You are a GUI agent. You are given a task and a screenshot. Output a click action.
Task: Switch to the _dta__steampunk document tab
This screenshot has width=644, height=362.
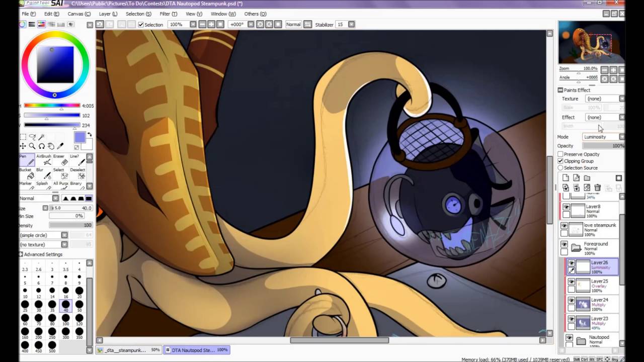129,350
